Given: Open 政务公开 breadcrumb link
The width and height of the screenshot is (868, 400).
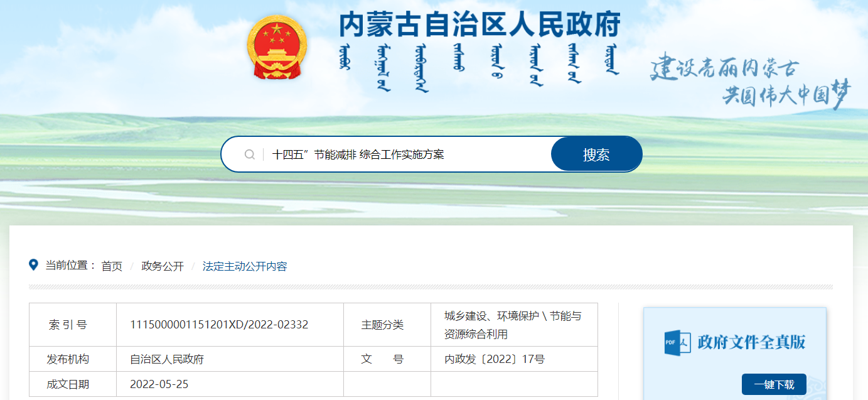Looking at the screenshot, I should [163, 266].
